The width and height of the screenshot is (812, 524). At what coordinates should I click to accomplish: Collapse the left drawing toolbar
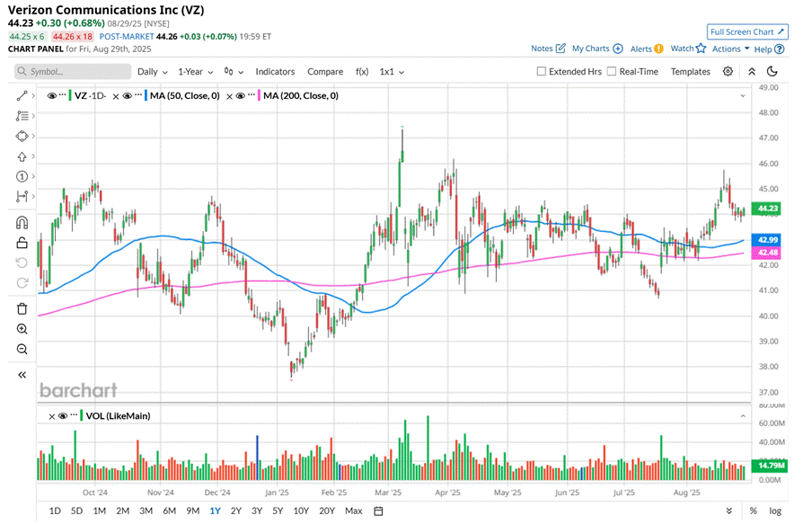(x=22, y=375)
